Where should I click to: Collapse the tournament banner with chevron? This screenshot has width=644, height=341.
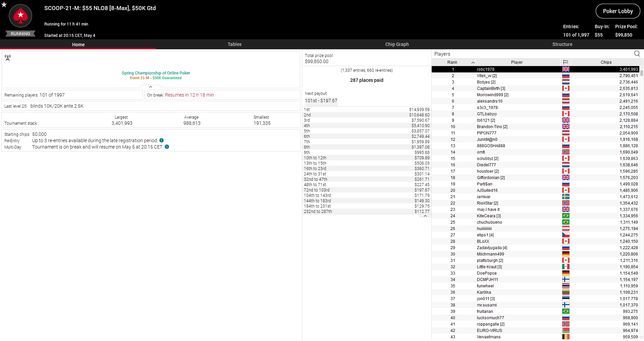151,87
